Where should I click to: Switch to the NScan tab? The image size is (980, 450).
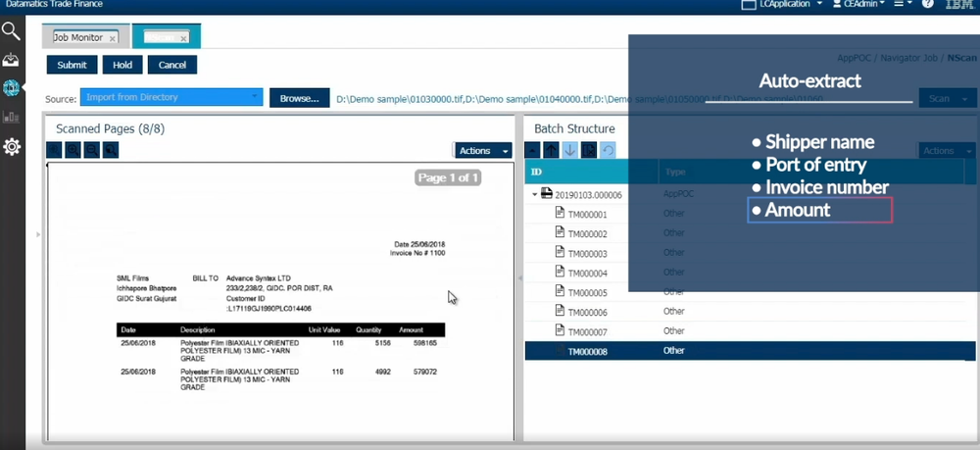click(x=167, y=37)
